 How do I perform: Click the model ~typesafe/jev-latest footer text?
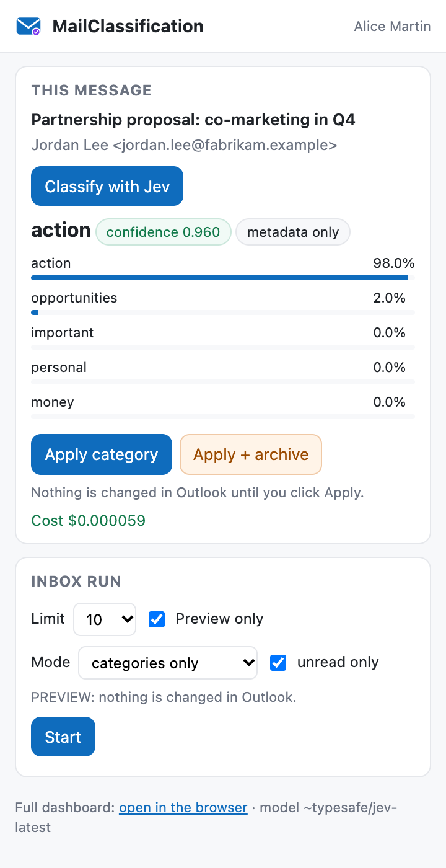[206, 817]
